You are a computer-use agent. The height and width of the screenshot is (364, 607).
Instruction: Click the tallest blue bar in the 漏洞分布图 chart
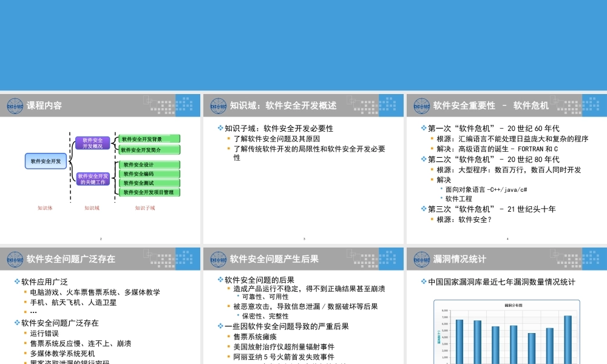568,340
